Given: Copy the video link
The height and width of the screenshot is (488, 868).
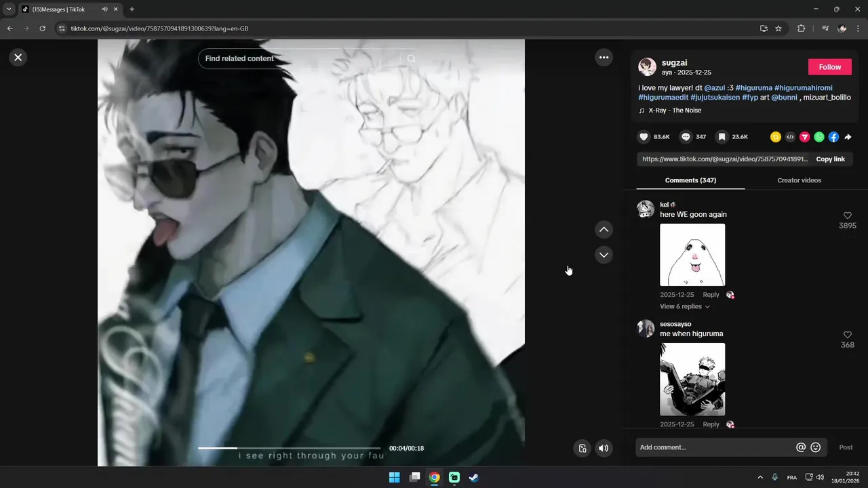Looking at the screenshot, I should click(830, 159).
